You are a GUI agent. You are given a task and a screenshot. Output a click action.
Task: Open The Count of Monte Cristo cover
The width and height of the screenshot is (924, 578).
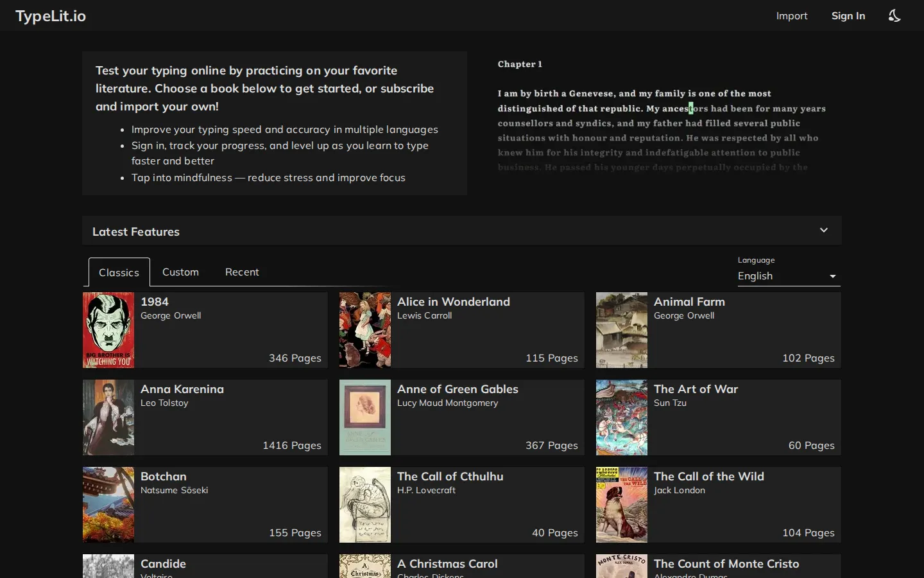[622, 566]
